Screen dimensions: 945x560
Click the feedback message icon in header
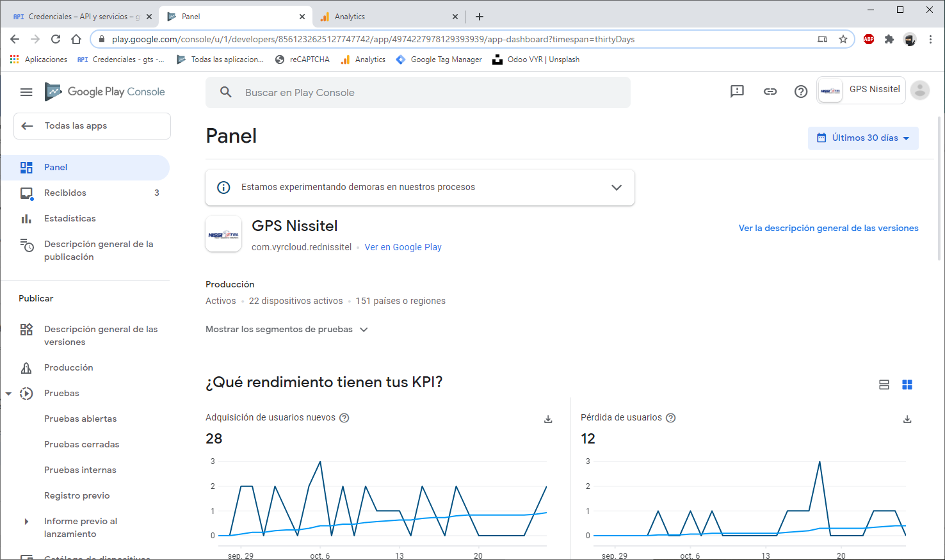click(737, 92)
